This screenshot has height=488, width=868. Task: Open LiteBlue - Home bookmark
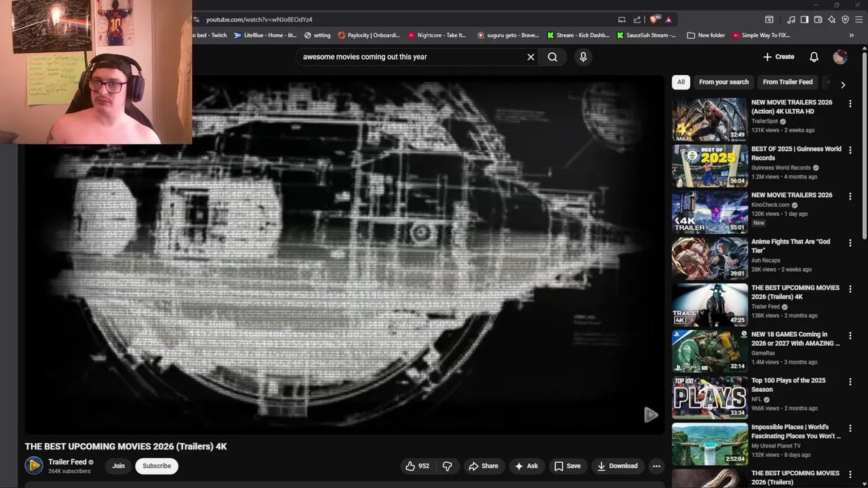[265, 35]
